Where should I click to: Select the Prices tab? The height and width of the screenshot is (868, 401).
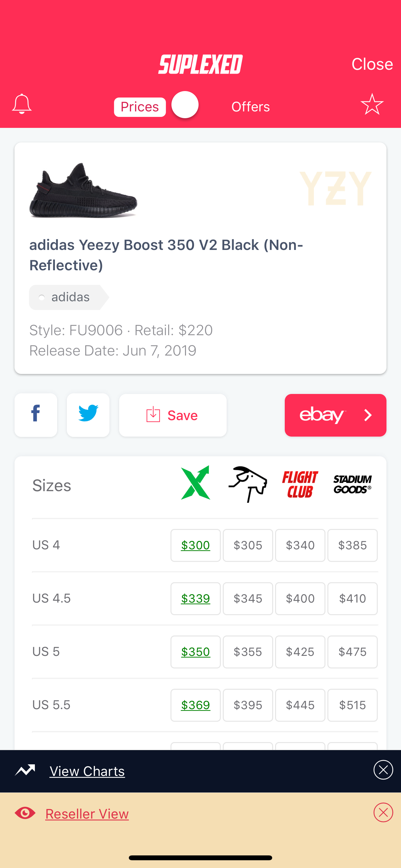[x=139, y=107]
